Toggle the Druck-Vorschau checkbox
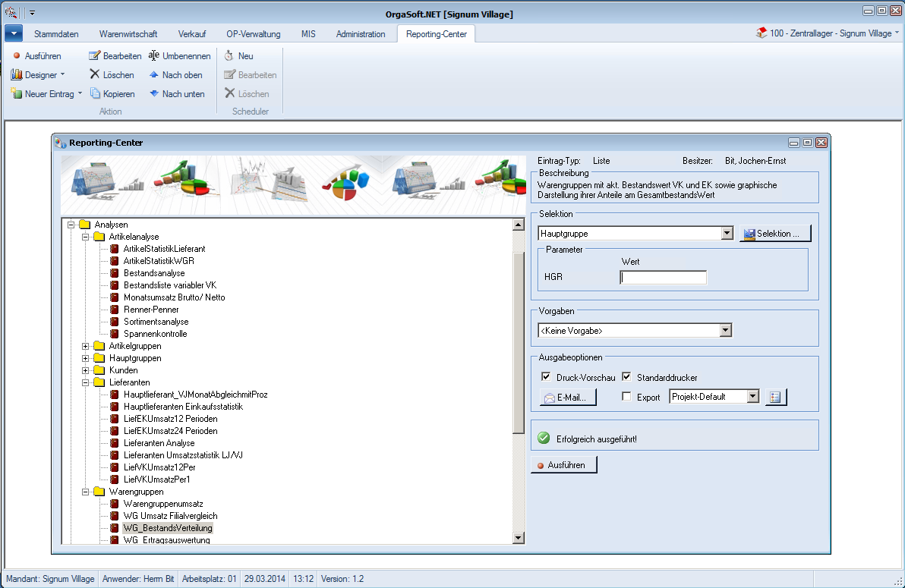 [x=546, y=377]
